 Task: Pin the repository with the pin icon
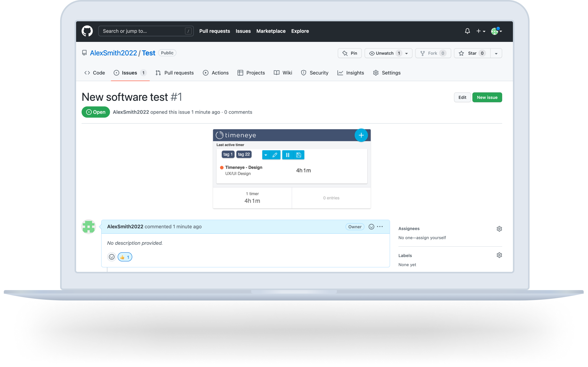coord(350,53)
